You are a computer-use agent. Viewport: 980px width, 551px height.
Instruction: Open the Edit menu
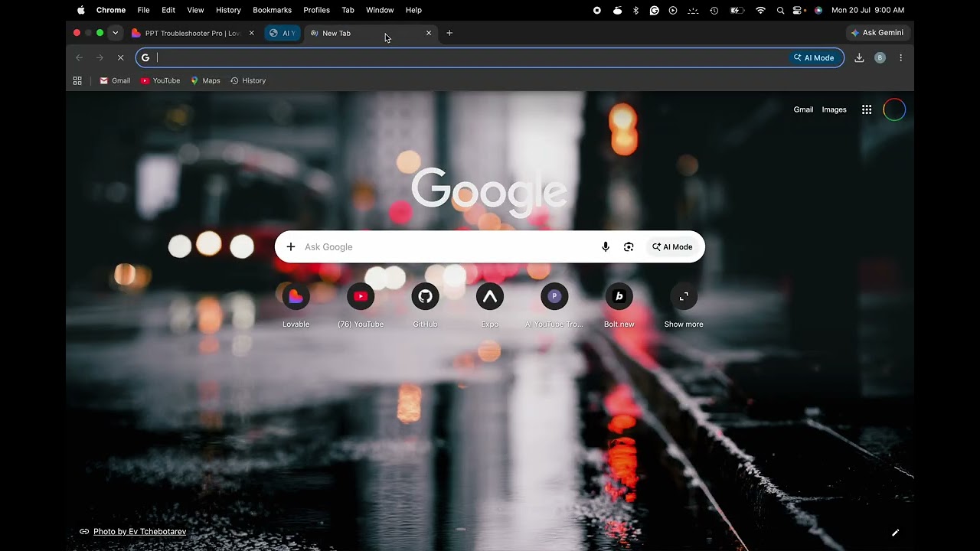pyautogui.click(x=168, y=10)
